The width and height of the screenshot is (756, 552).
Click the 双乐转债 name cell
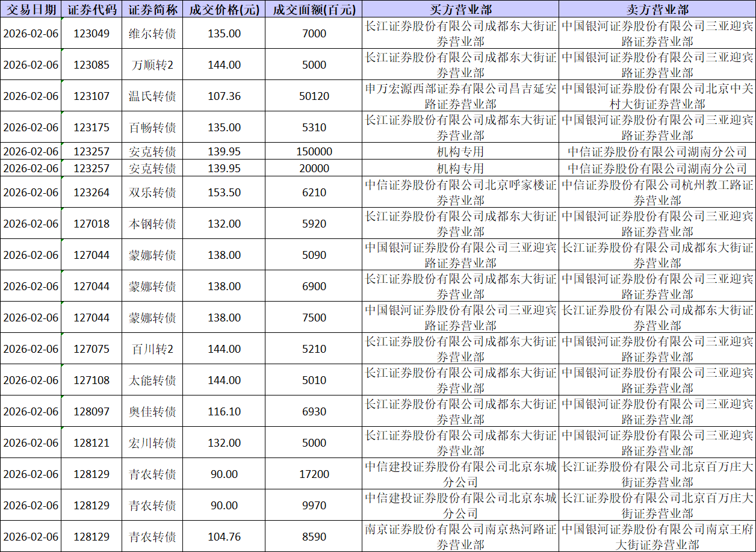(x=152, y=193)
